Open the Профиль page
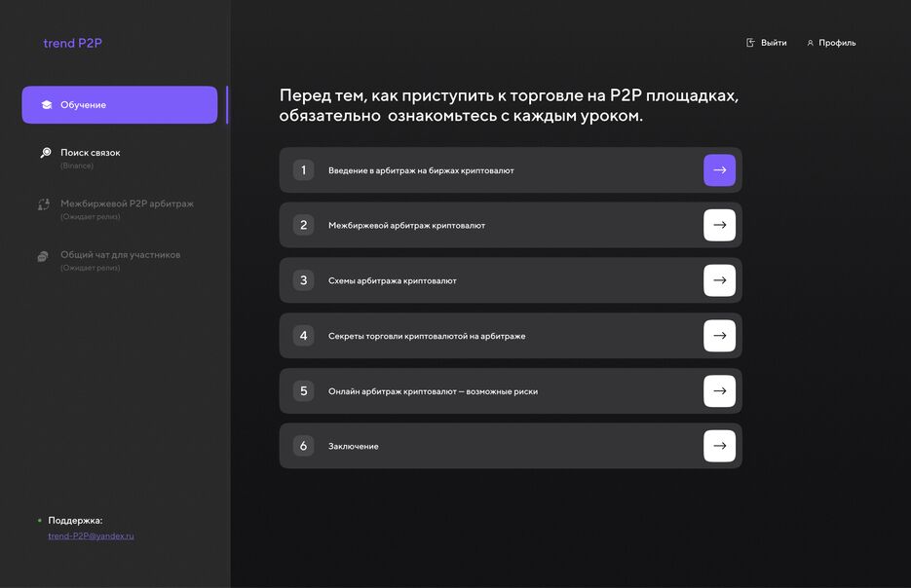This screenshot has height=588, width=911. (831, 43)
